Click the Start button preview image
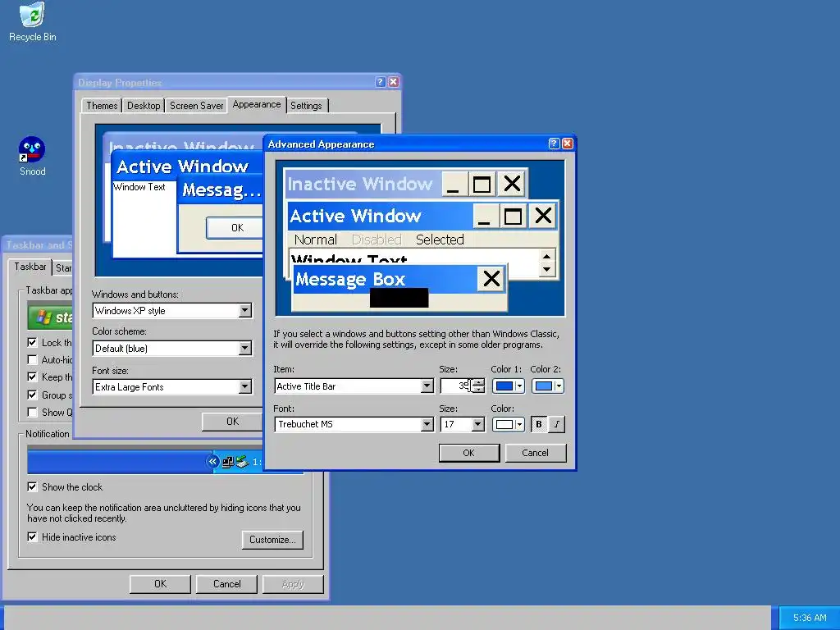Screen dimensions: 840x630 pyautogui.click(x=51, y=317)
